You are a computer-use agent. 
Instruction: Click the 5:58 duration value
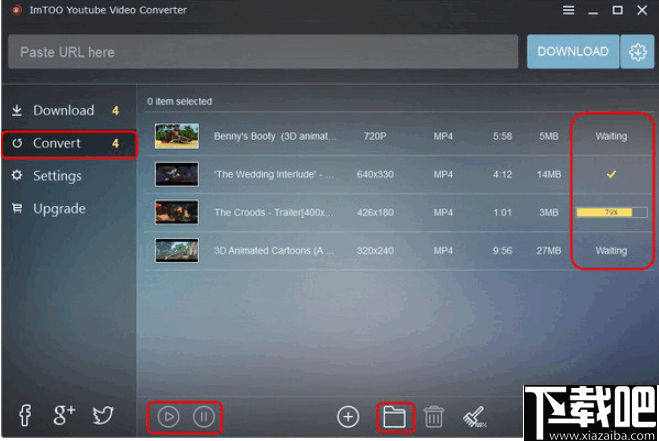pyautogui.click(x=502, y=136)
